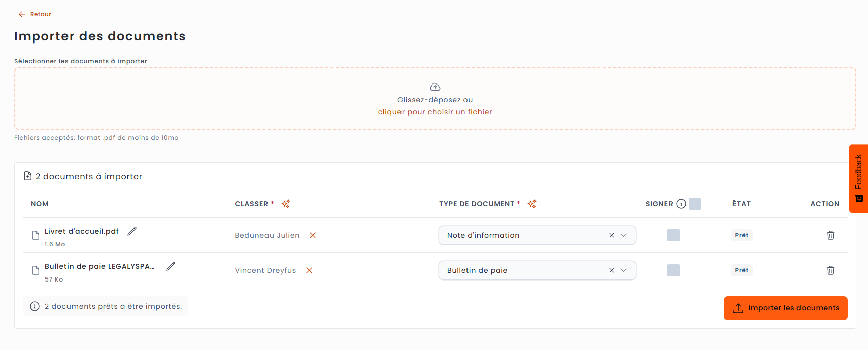Viewport: 868px width, 350px height.
Task: Open the Feedback side tab
Action: click(x=859, y=178)
